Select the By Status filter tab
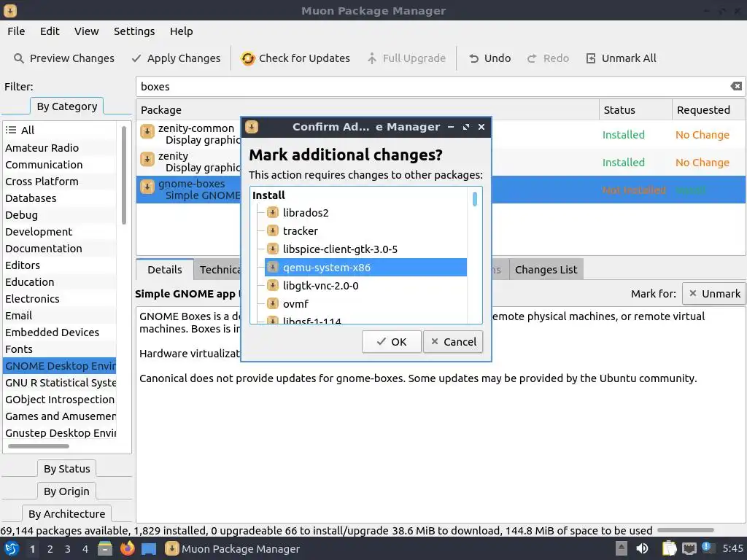Viewport: 747px width, 560px height. point(66,469)
